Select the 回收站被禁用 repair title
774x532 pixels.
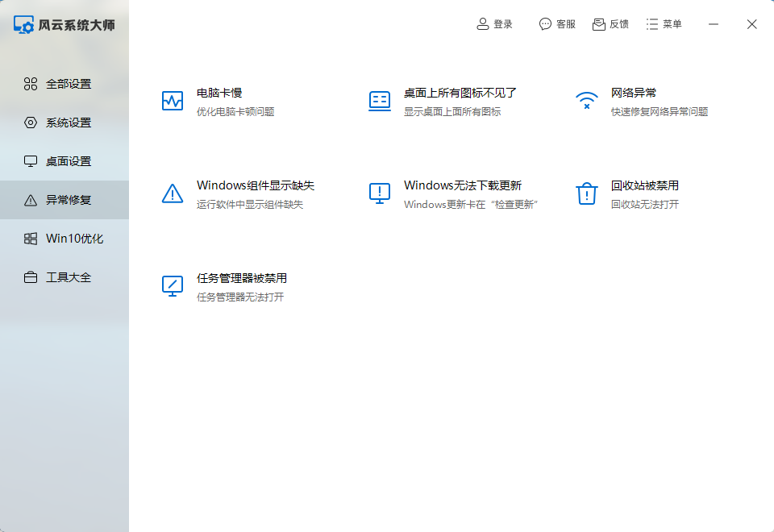click(645, 185)
